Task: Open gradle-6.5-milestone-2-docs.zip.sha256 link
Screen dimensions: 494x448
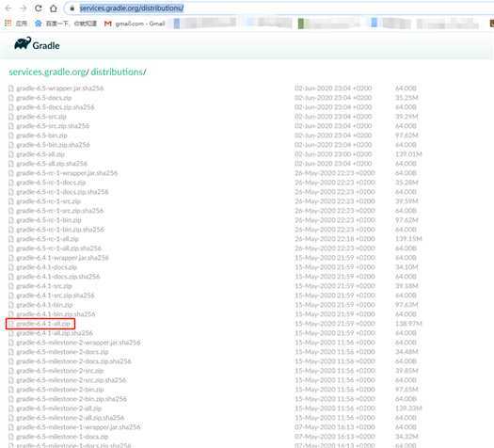Action: click(73, 361)
